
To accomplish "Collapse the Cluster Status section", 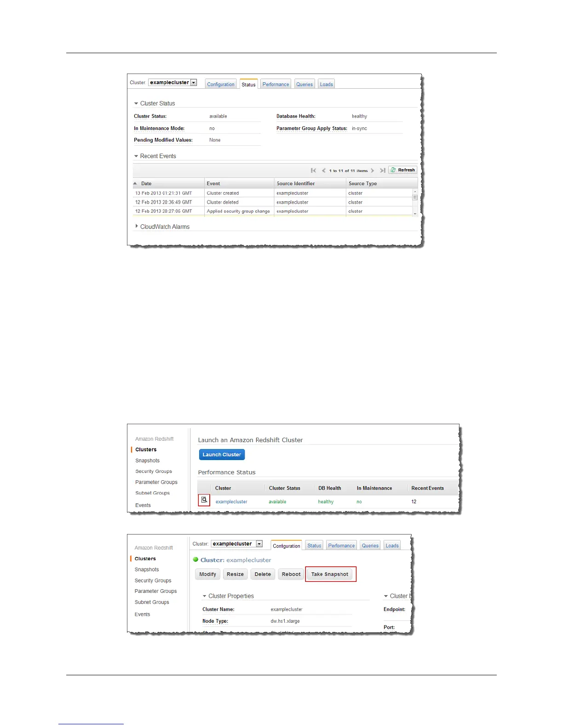I will (136, 103).
